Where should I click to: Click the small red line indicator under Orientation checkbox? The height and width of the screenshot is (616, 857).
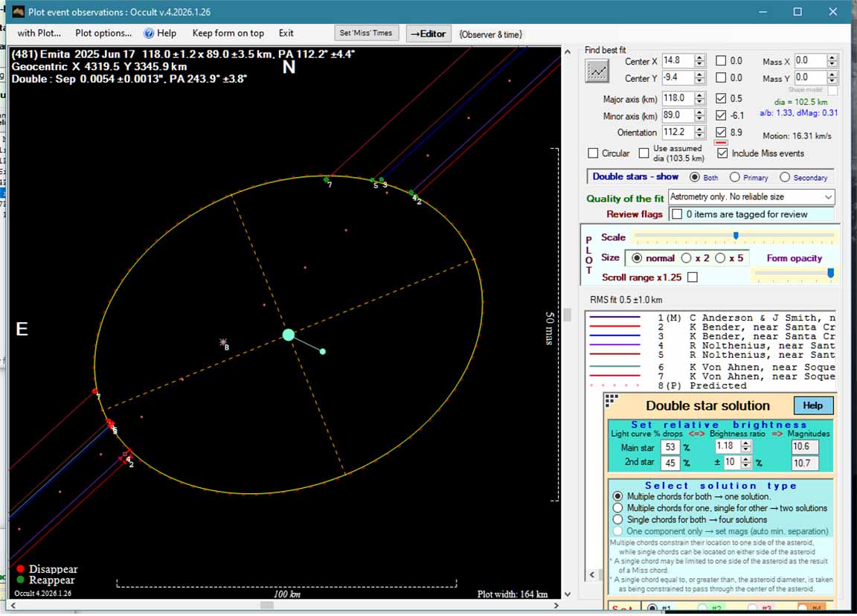[720, 143]
